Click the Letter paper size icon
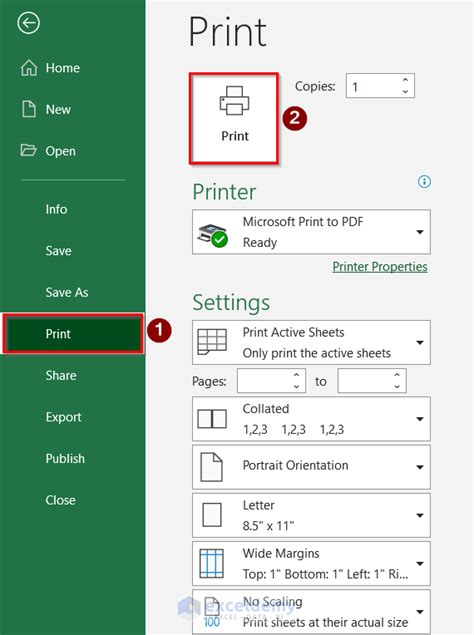474x635 pixels. [212, 515]
